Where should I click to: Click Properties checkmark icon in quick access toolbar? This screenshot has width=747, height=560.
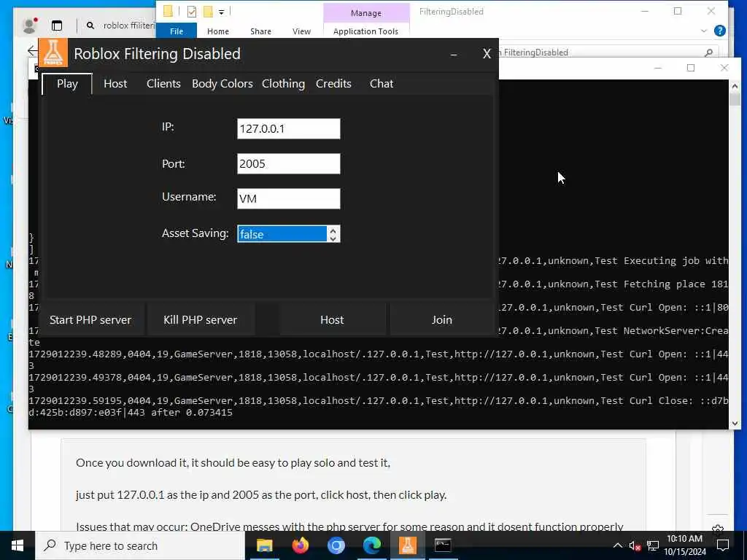click(x=192, y=12)
